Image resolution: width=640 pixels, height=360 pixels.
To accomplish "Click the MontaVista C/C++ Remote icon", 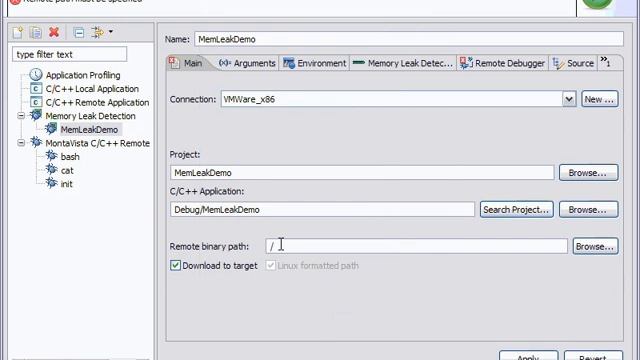I will click(36, 142).
